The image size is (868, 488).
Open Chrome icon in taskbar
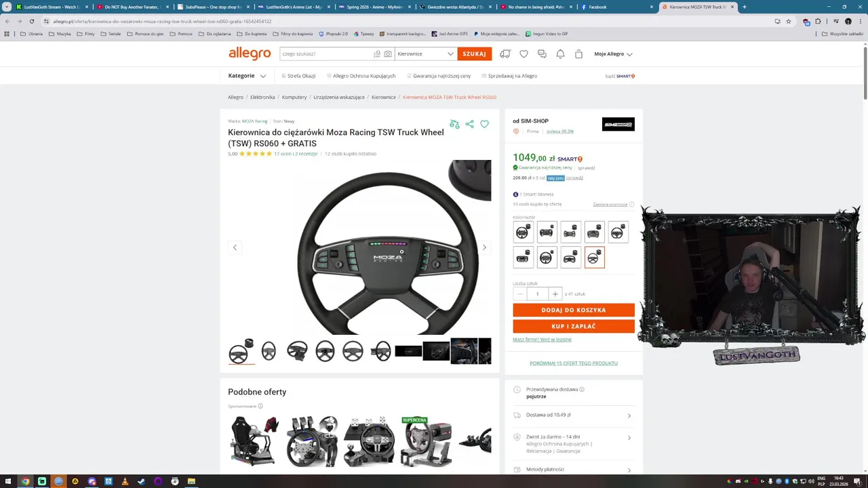point(25,481)
